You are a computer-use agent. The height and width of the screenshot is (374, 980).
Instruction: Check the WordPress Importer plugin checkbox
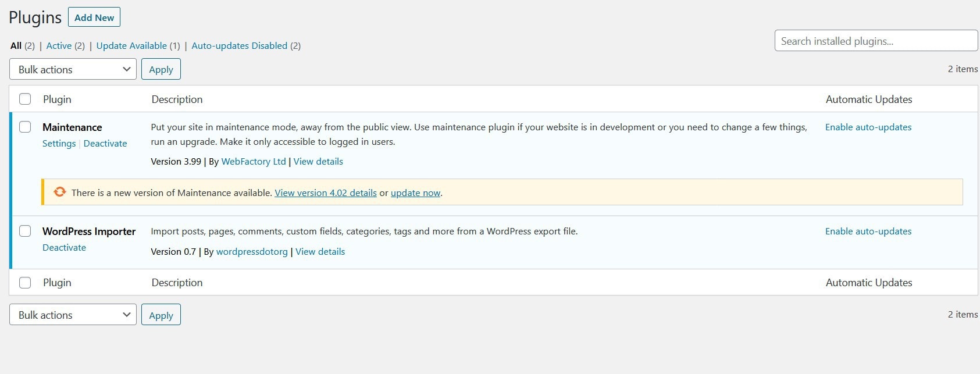[25, 231]
